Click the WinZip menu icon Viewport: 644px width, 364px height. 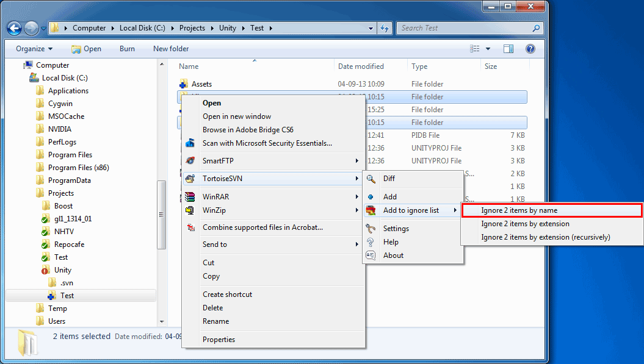coord(190,210)
